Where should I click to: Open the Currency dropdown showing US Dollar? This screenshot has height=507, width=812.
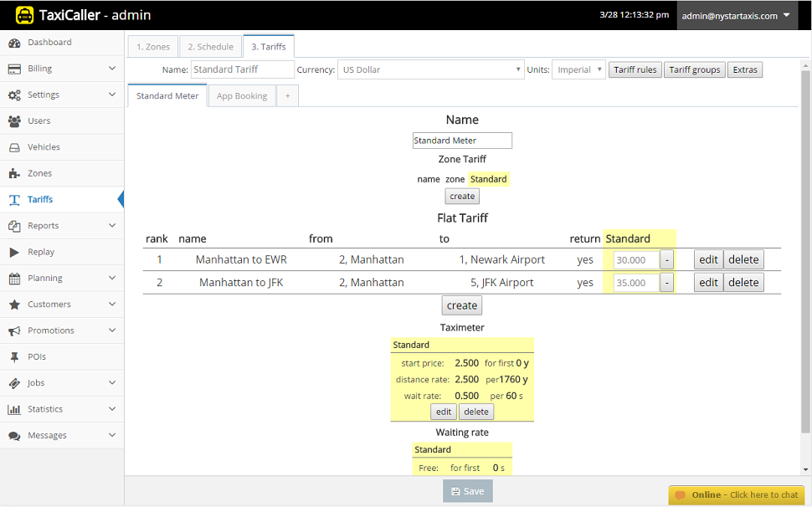[x=431, y=70]
